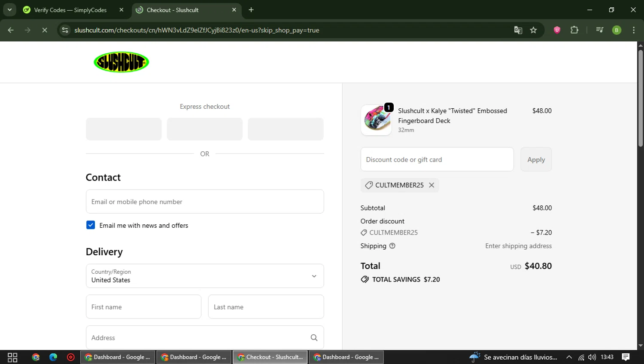Open the tab search dropdown arrow

coord(9,10)
